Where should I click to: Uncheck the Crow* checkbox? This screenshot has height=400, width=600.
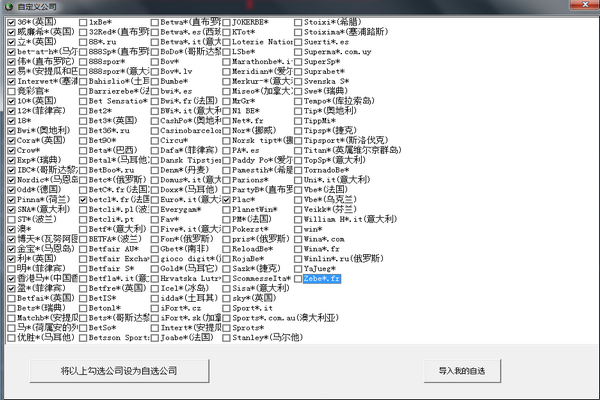(x=11, y=150)
